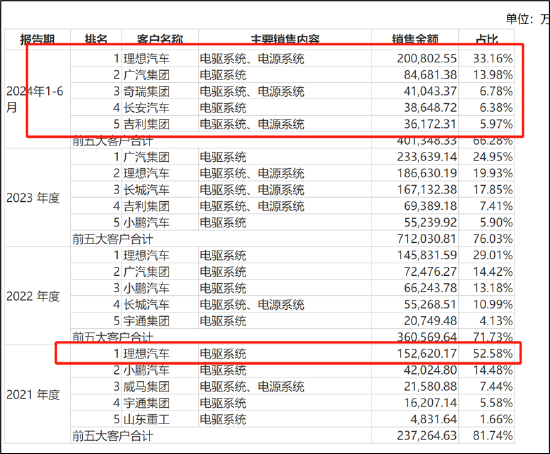Click percentage 19.93%
Screen dimensions: 550x454
click(x=493, y=173)
